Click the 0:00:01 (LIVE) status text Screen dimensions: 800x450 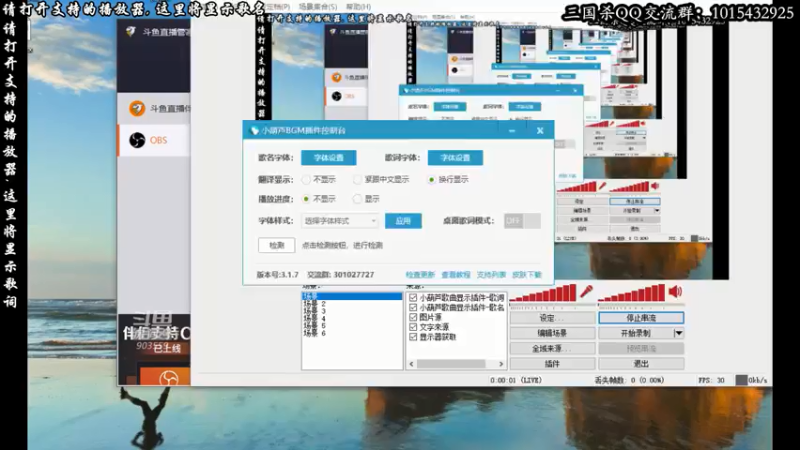click(x=516, y=380)
